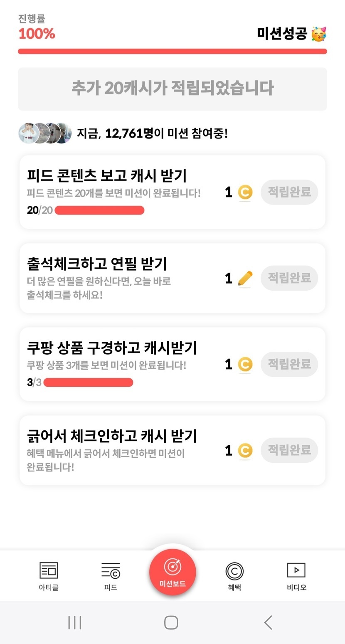
Task: Tap the 추가 20캐시가 적립되었습니다 banner
Action: (172, 89)
